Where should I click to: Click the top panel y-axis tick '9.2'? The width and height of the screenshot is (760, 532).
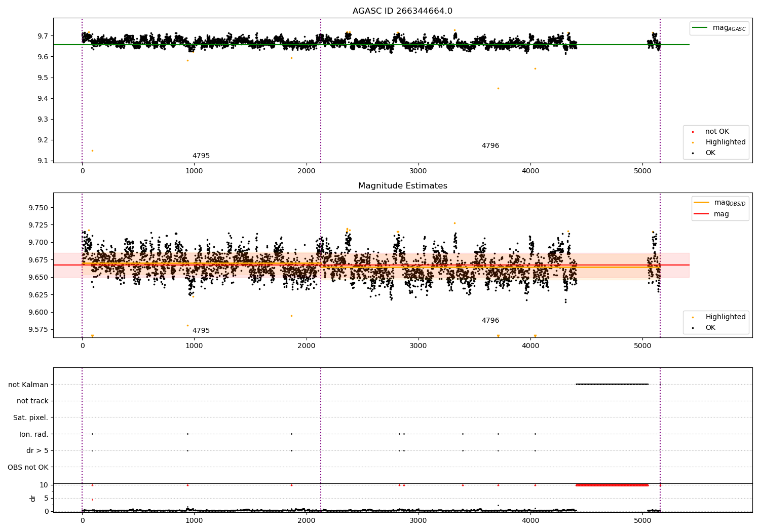tap(43, 140)
